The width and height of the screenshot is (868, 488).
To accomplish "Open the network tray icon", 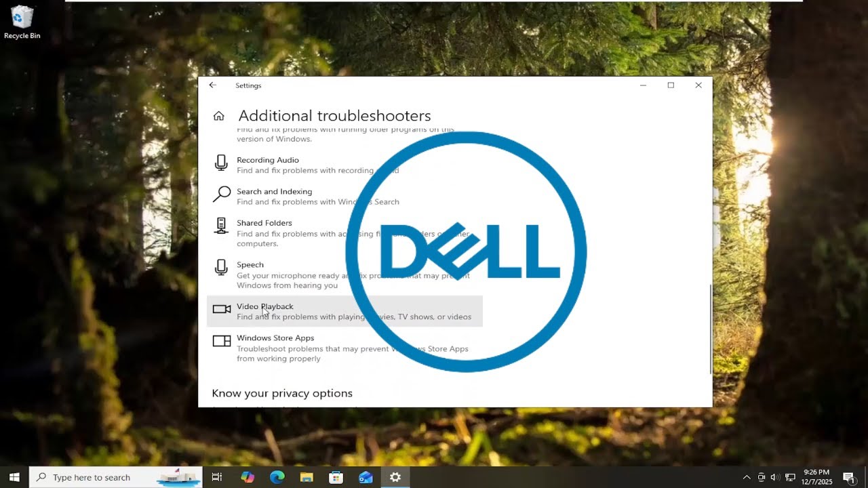I will 790,477.
